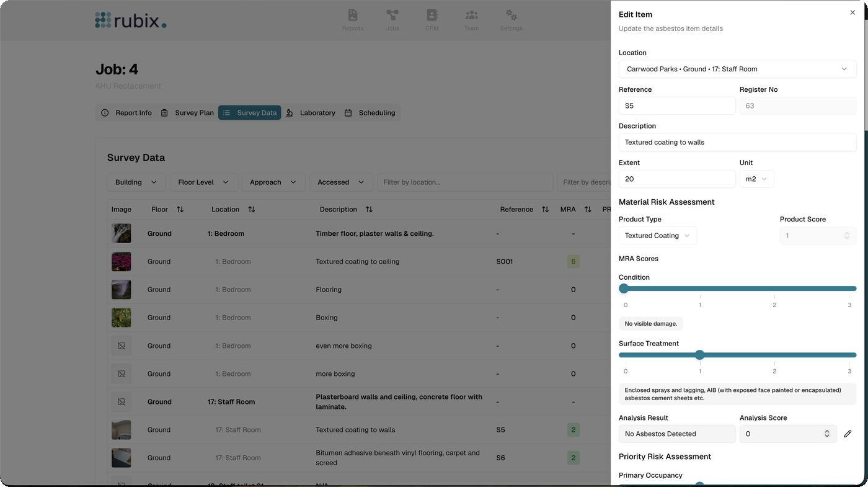The height and width of the screenshot is (487, 868).
Task: Switch to the Survey Plan tab
Action: pos(187,113)
